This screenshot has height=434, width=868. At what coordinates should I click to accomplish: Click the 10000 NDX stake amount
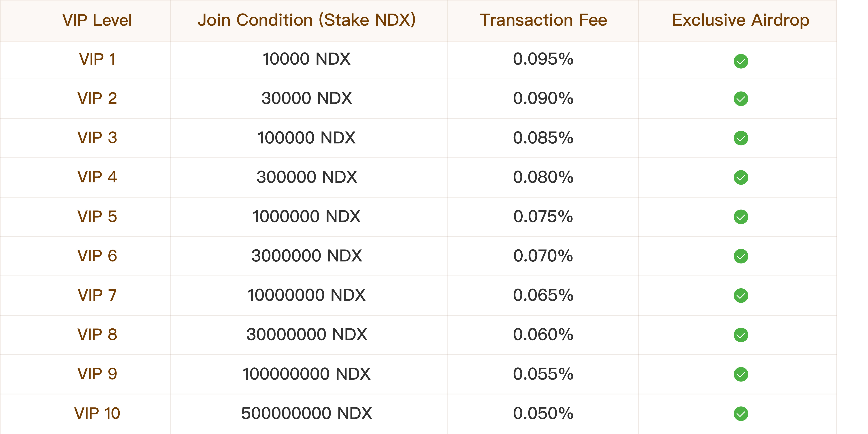[x=307, y=59]
